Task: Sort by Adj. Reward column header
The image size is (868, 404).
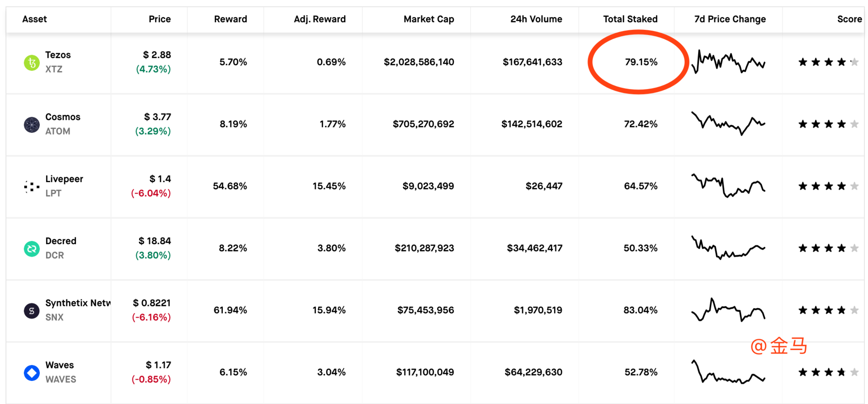Action: pyautogui.click(x=319, y=19)
